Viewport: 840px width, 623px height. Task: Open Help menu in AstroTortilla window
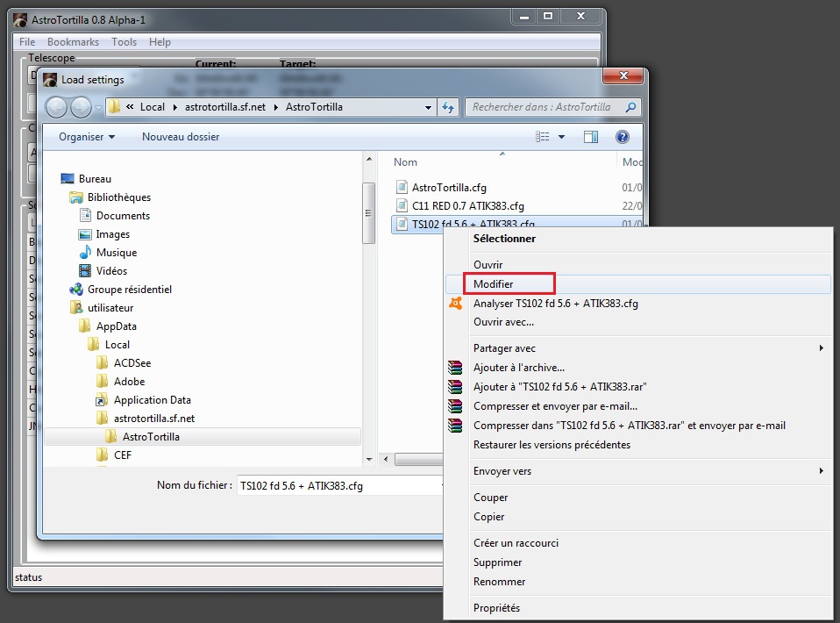pos(160,42)
